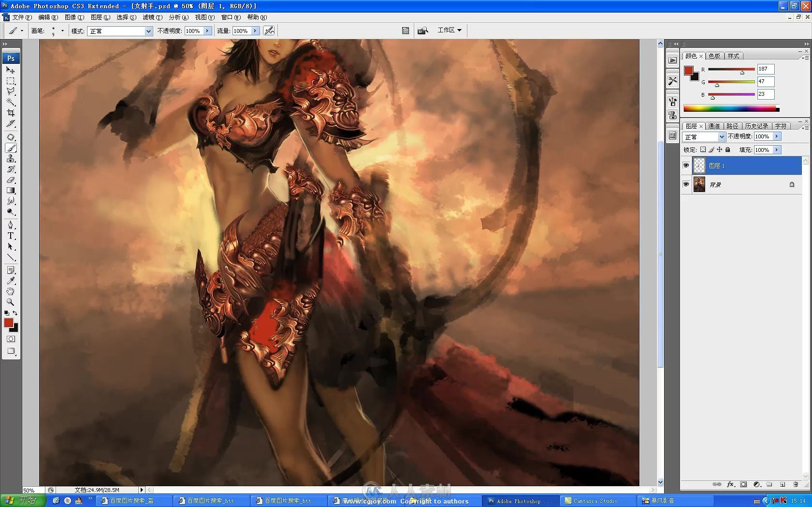
Task: Select the Hand tool
Action: click(11, 291)
